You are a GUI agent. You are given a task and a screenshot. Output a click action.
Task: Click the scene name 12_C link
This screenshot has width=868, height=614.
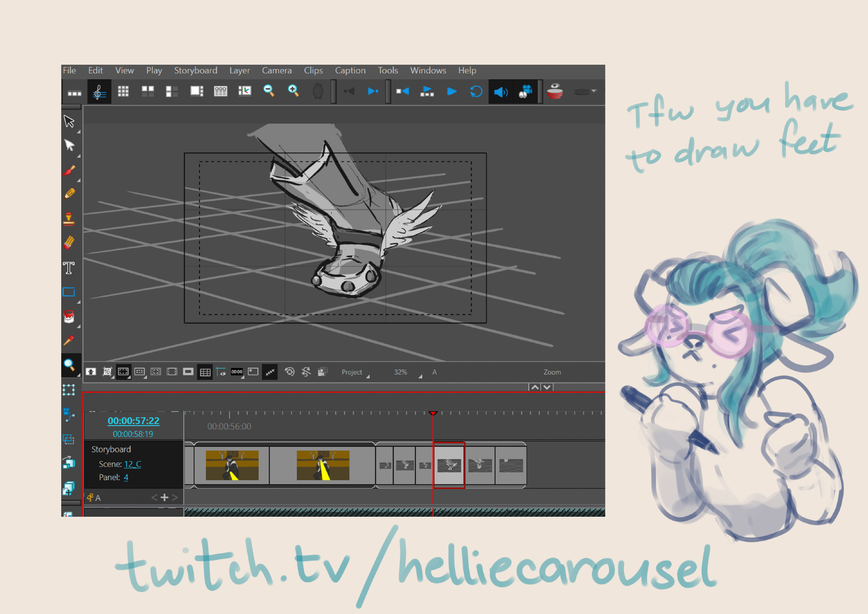coord(132,464)
